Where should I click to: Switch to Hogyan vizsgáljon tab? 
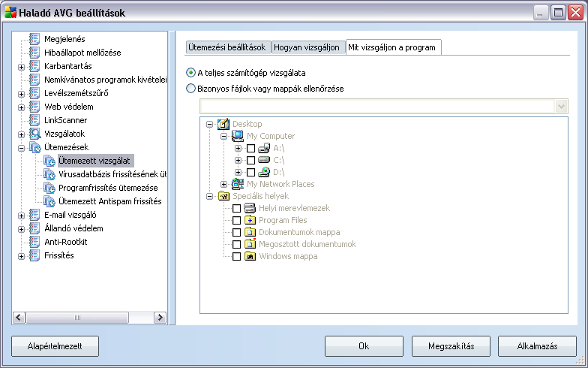tap(307, 47)
